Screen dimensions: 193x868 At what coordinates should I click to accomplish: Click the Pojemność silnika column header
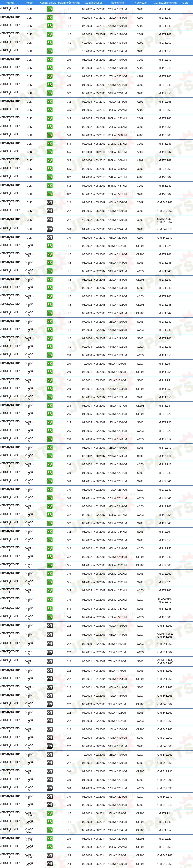tap(69, 3)
